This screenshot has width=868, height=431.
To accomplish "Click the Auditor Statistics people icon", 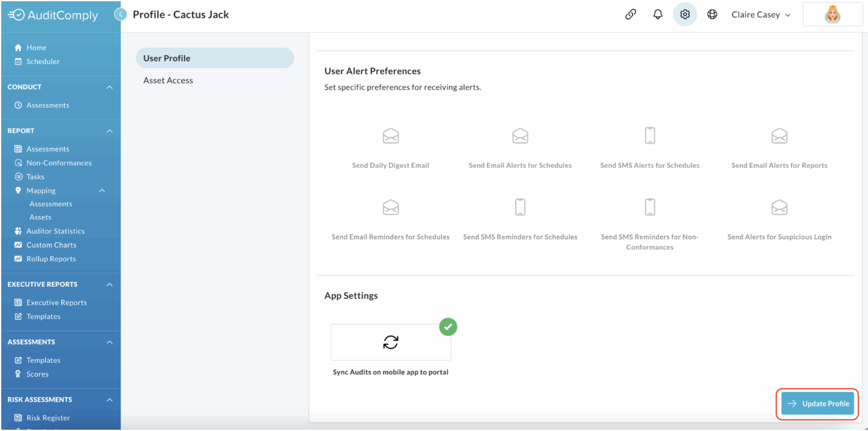I will (18, 231).
